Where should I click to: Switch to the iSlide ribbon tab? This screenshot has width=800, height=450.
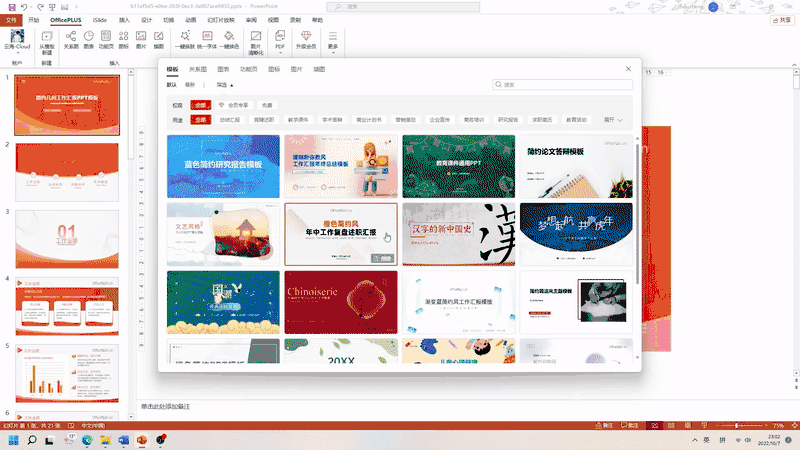pos(99,20)
